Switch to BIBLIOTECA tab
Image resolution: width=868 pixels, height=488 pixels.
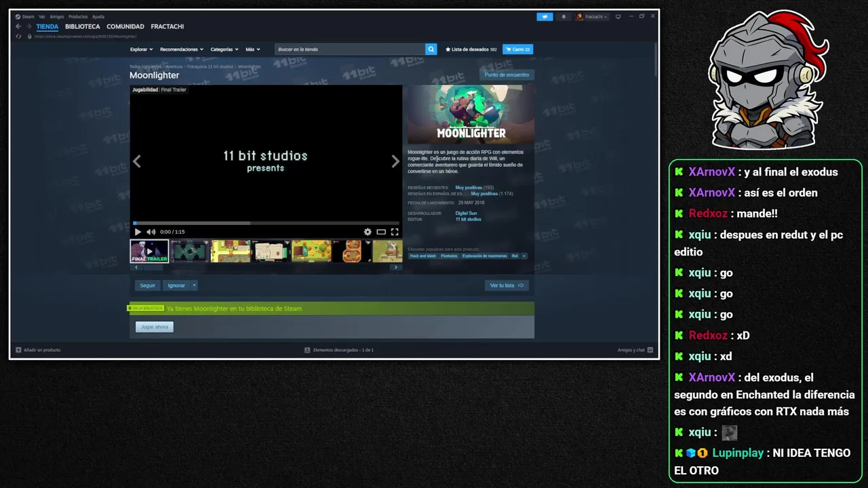pos(83,26)
